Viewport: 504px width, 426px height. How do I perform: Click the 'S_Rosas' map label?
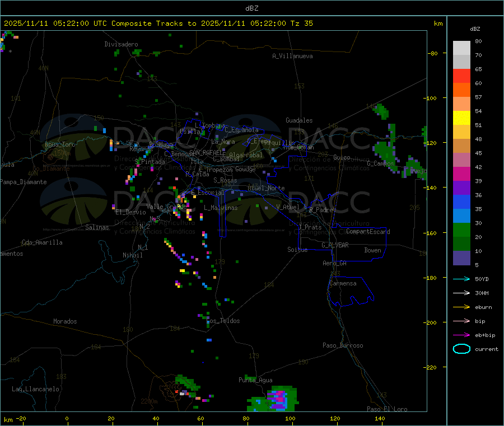coord(225,180)
